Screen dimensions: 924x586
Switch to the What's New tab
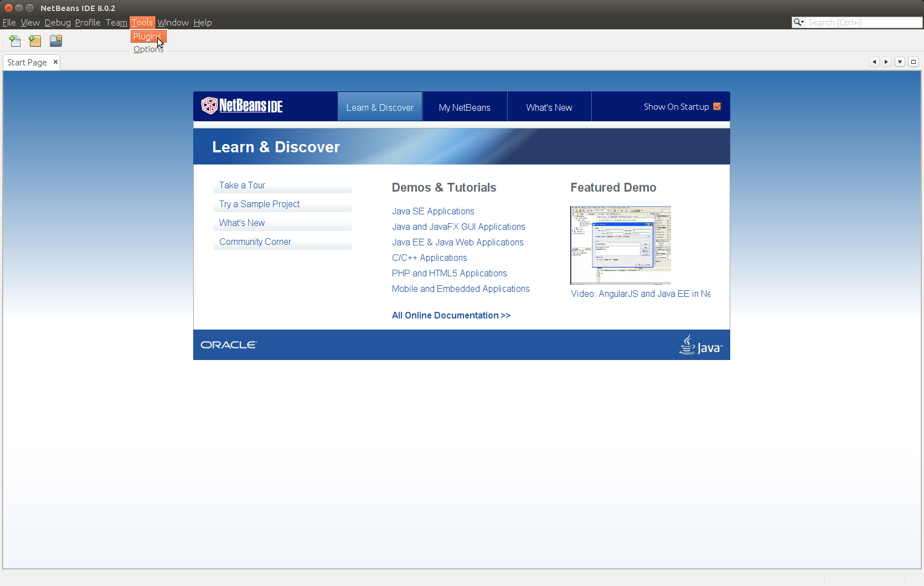pyautogui.click(x=549, y=107)
